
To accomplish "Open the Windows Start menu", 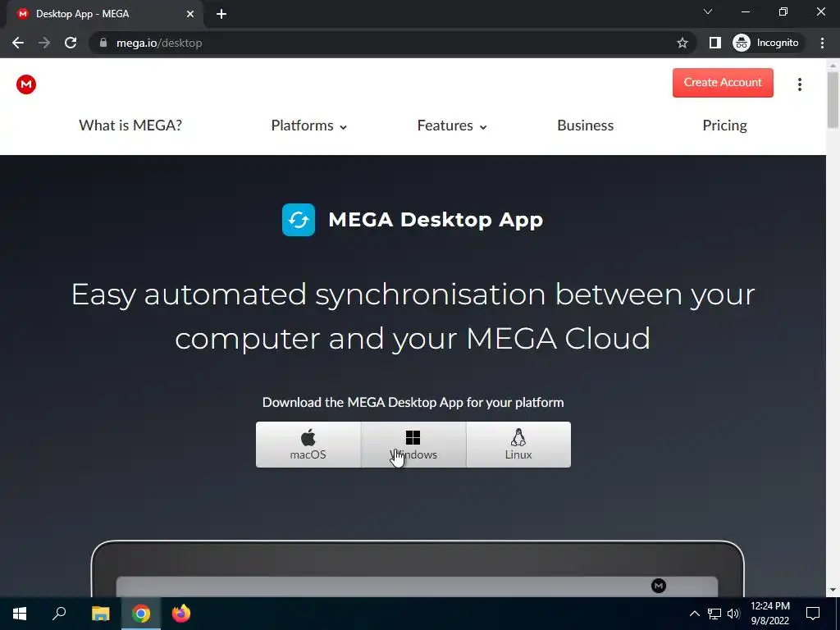I will pos(20,614).
